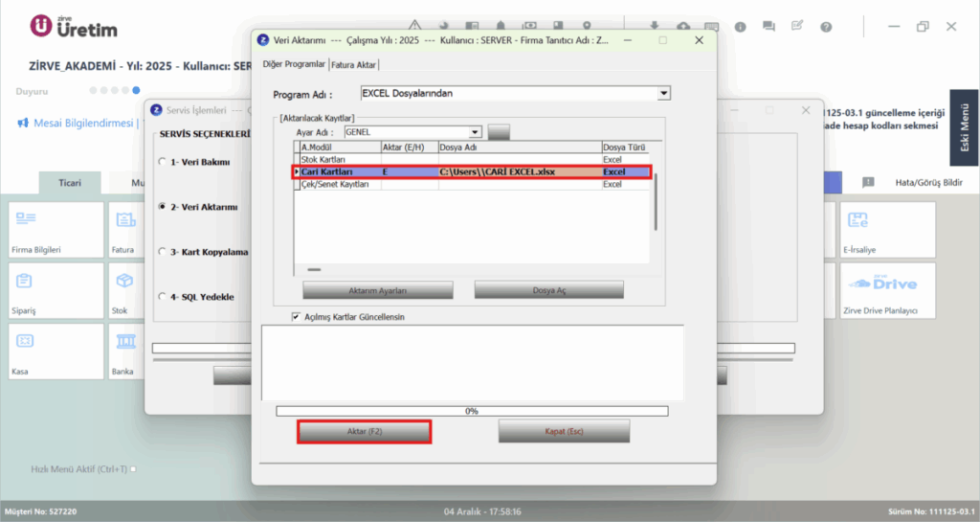
Task: Open the Fatura module tile
Action: point(126,230)
